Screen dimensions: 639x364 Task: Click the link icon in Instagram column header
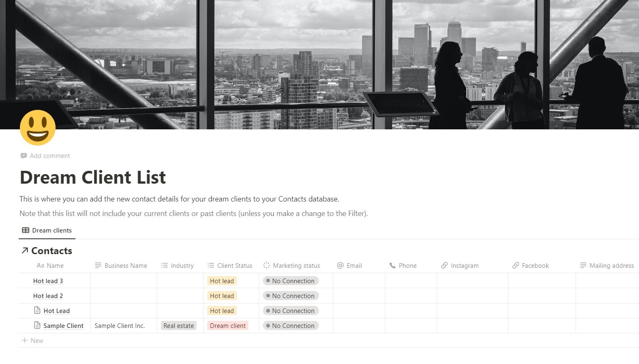(x=444, y=265)
